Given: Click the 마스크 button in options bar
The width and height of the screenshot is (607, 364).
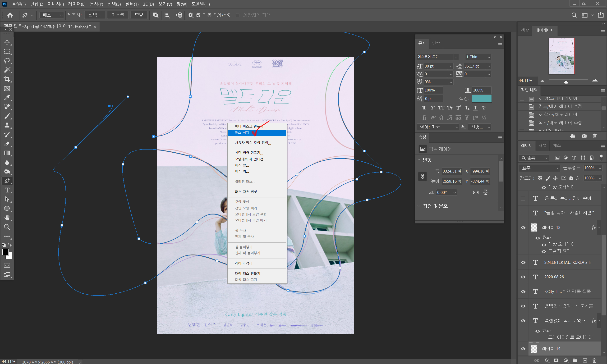Looking at the screenshot, I should pos(118,15).
